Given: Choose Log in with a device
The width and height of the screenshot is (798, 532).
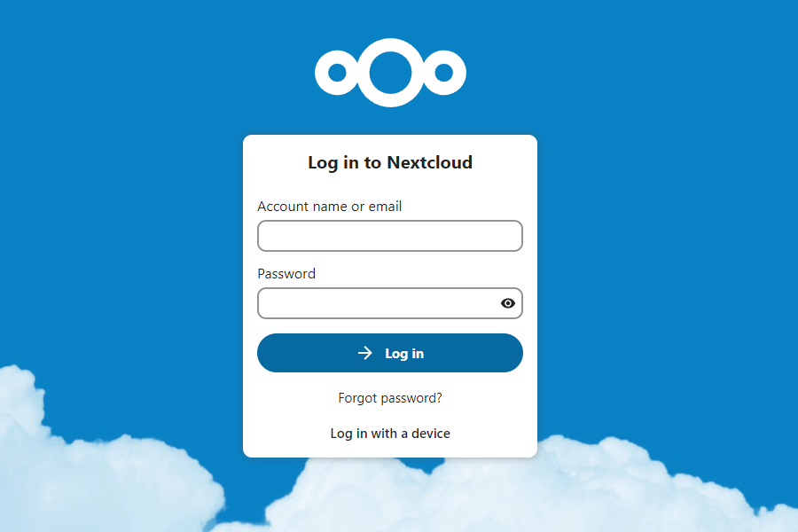Looking at the screenshot, I should click(390, 434).
